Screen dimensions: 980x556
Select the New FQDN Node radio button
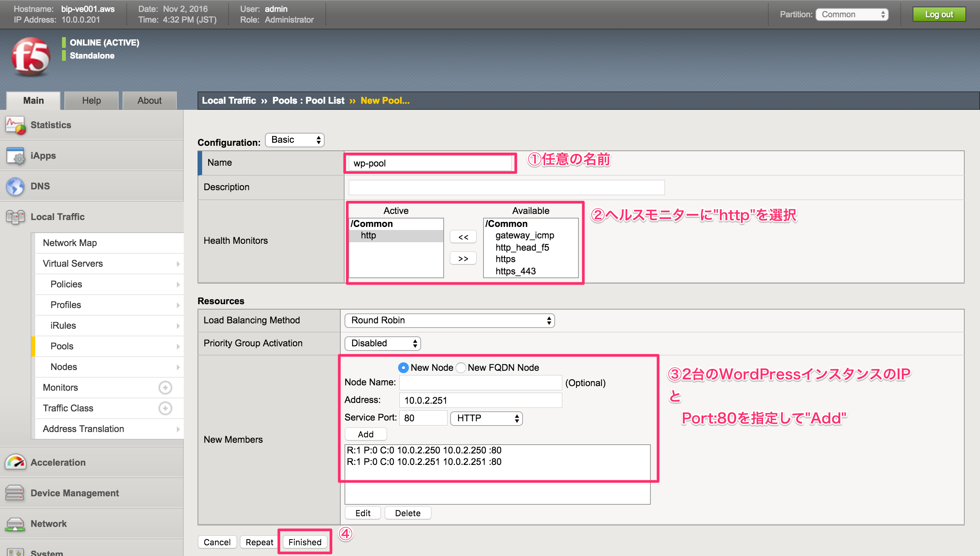461,368
